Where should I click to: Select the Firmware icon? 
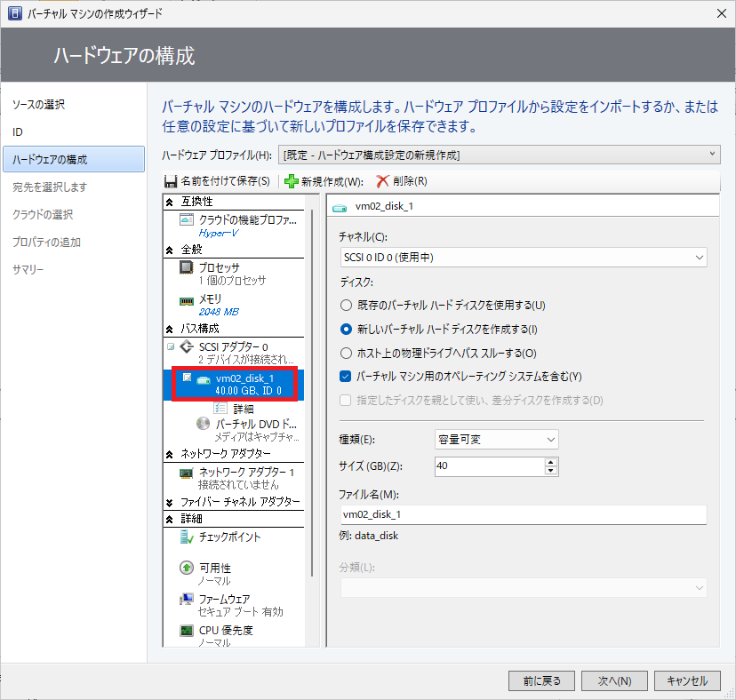click(x=187, y=599)
